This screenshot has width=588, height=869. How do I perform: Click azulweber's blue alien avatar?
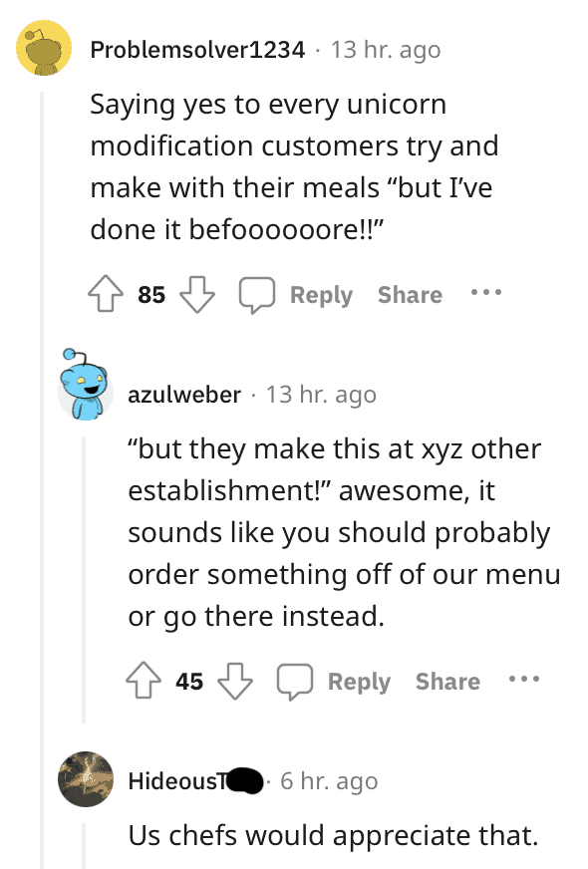85,389
